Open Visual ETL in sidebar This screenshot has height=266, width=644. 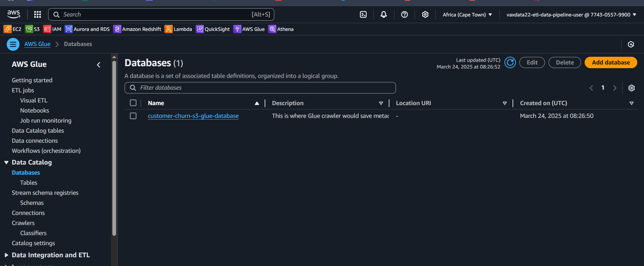34,100
